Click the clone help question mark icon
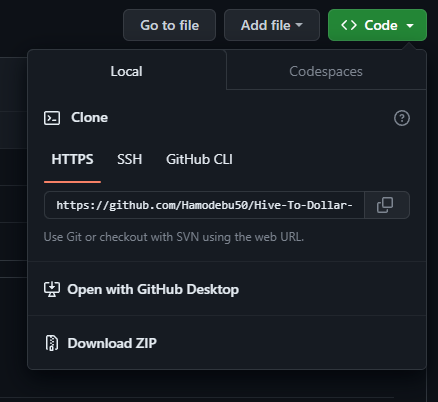The height and width of the screenshot is (402, 438). pos(402,118)
